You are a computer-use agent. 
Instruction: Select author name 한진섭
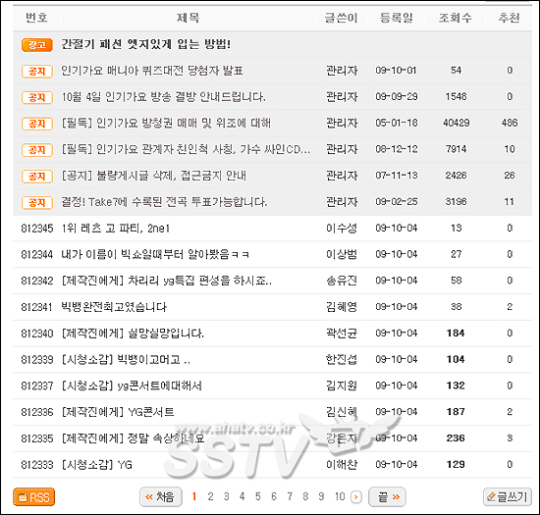[x=342, y=359]
